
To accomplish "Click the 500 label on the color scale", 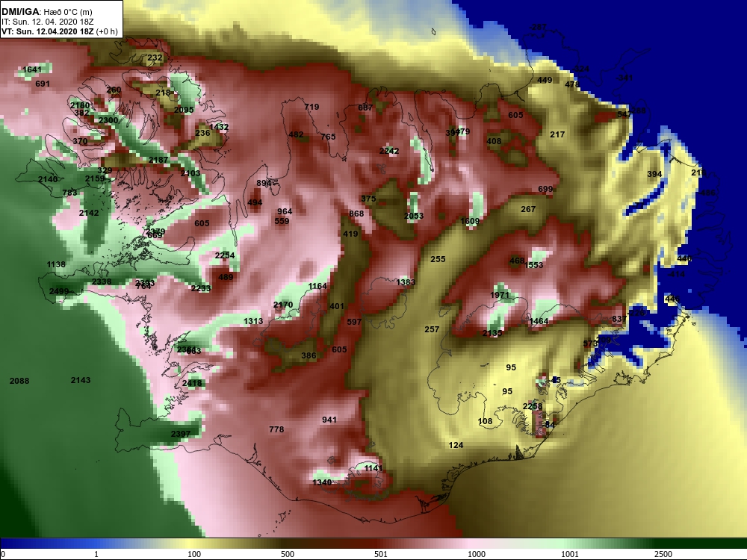I will tap(288, 554).
